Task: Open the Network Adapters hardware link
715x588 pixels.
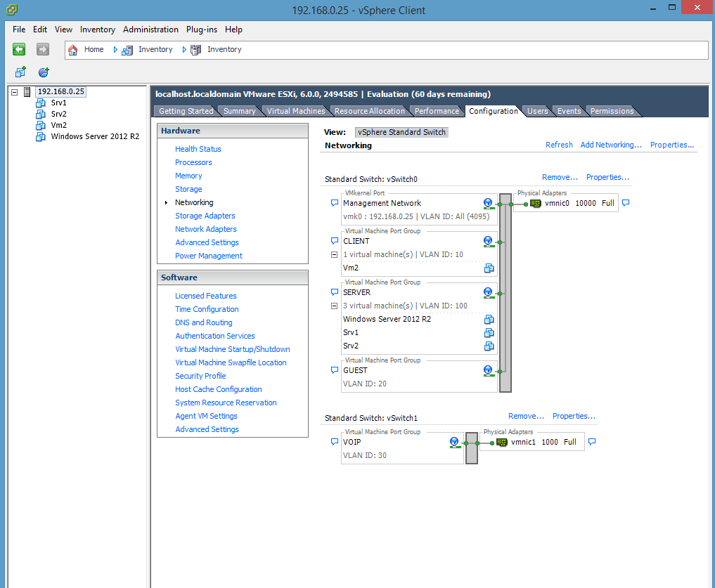Action: click(206, 229)
